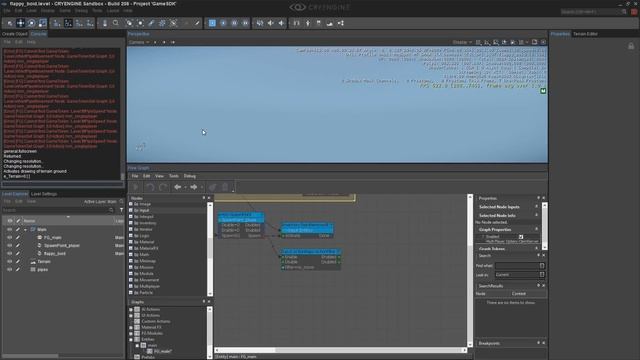The width and height of the screenshot is (640, 360).
Task: Switch to the Console tab
Action: [39, 34]
